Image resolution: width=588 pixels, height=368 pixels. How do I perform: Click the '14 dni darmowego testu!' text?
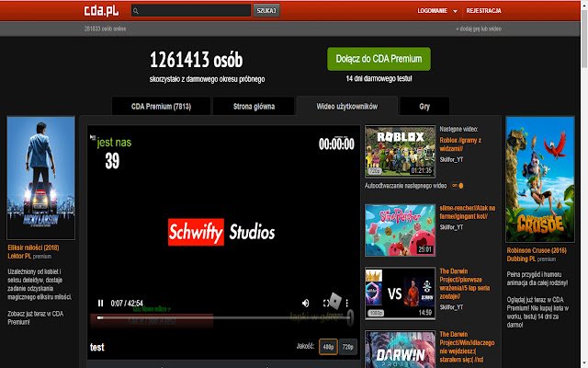pos(379,78)
